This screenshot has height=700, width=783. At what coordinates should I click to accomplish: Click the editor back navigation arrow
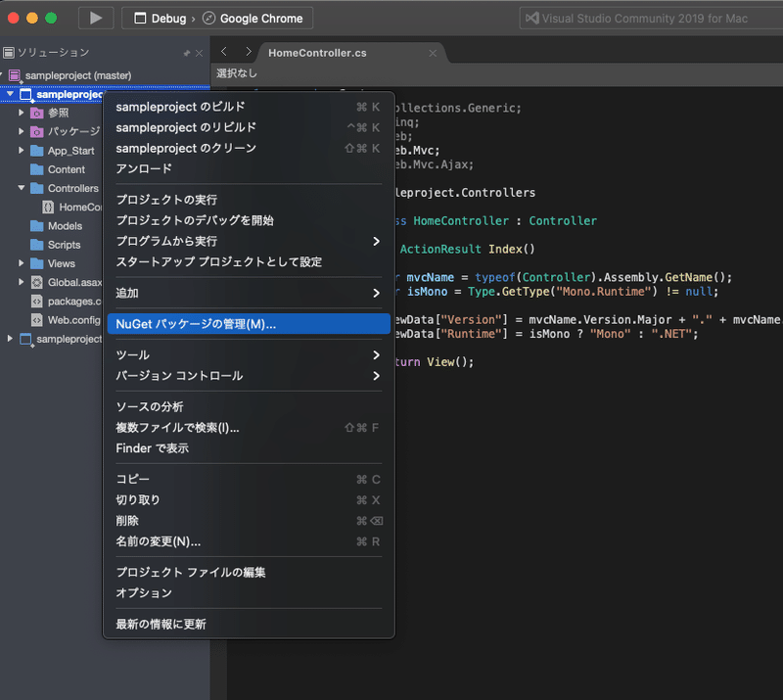point(223,53)
